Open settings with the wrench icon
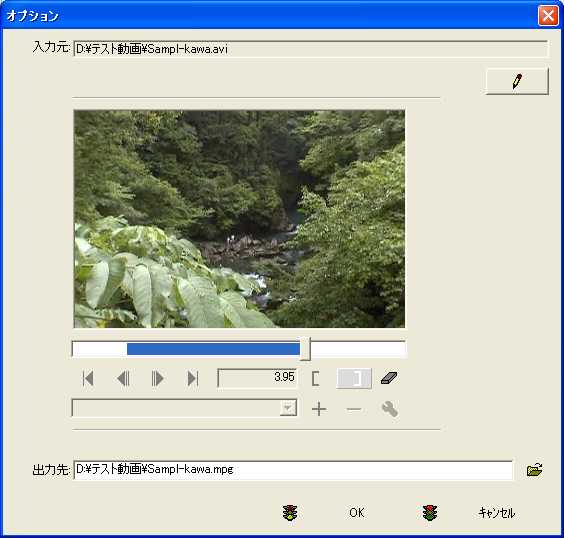This screenshot has width=564, height=538. coord(390,409)
